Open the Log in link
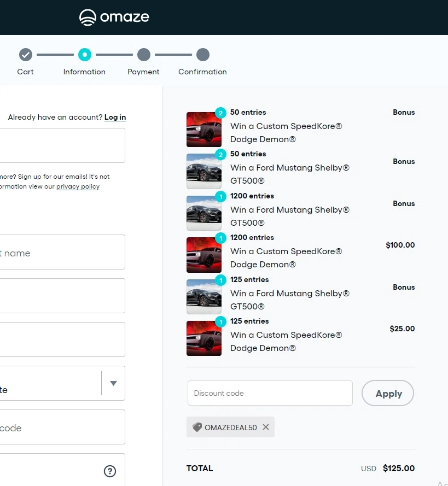 [x=115, y=117]
